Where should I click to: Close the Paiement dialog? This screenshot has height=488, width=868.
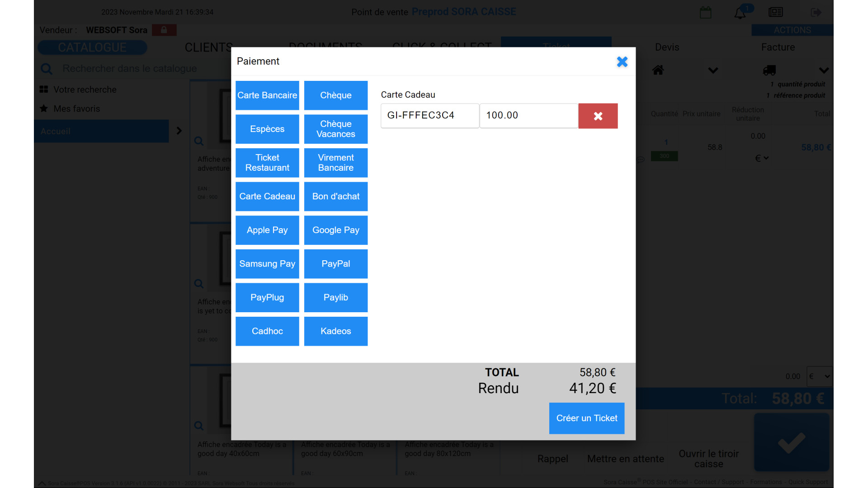tap(622, 62)
